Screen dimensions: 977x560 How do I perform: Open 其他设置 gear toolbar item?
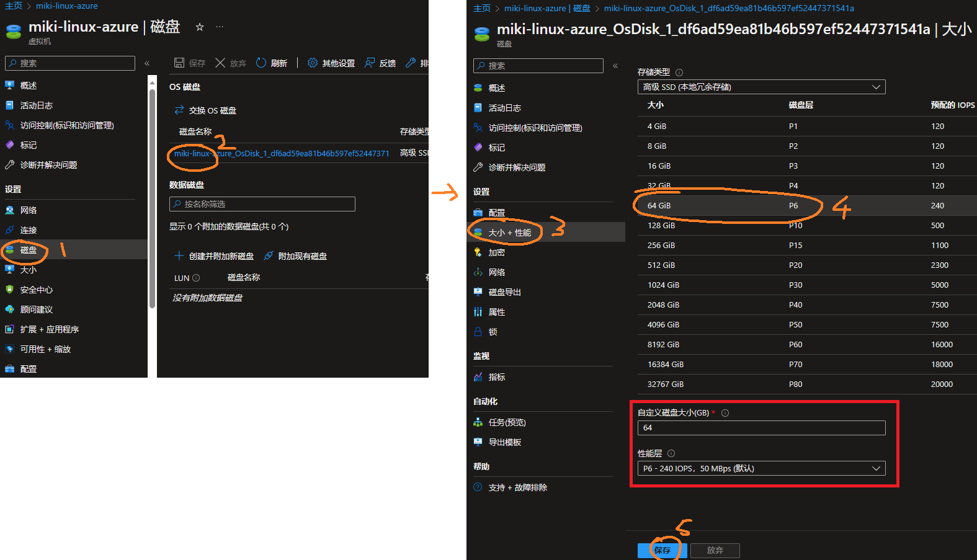click(x=331, y=63)
